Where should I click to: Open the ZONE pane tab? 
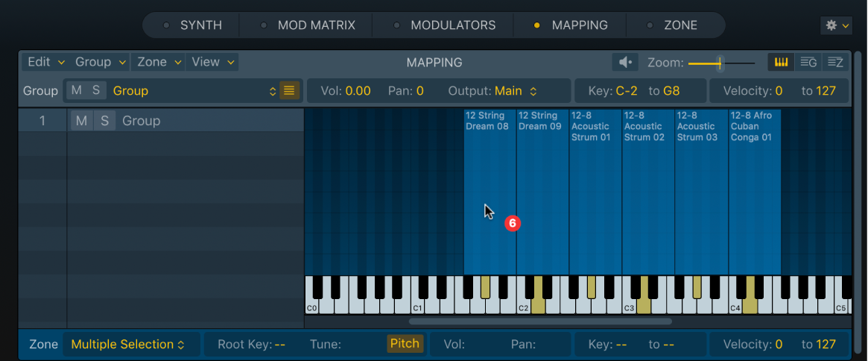679,25
